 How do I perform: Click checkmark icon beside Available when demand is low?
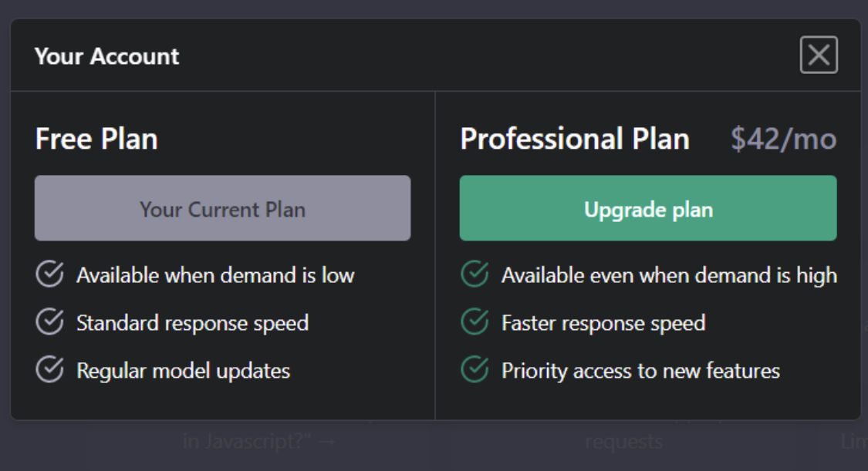pyautogui.click(x=50, y=274)
